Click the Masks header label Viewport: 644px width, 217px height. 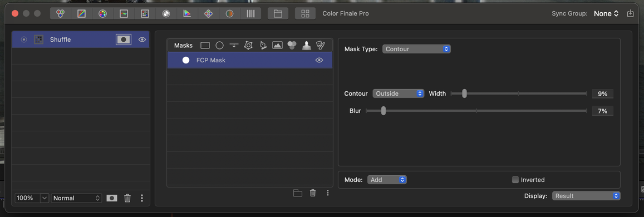coord(183,46)
